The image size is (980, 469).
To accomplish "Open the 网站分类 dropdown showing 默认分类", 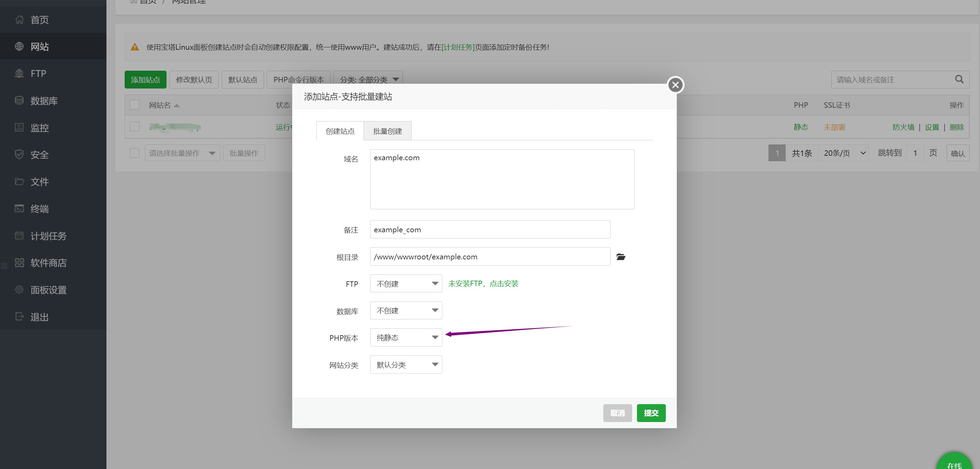I will point(406,364).
